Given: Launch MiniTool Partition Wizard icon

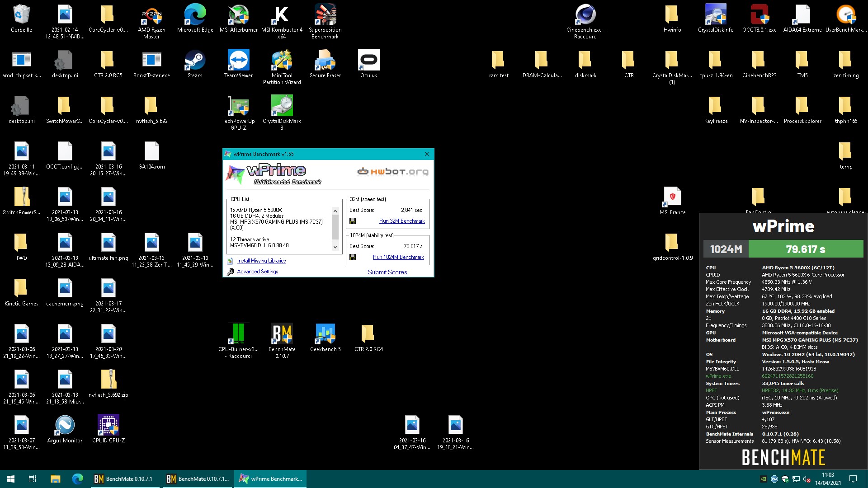Looking at the screenshot, I should point(282,67).
